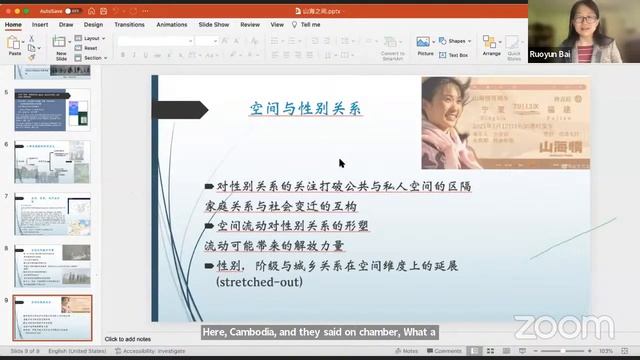Image resolution: width=640 pixels, height=360 pixels.
Task: Open the more options ellipsis in title bar
Action: (145, 11)
